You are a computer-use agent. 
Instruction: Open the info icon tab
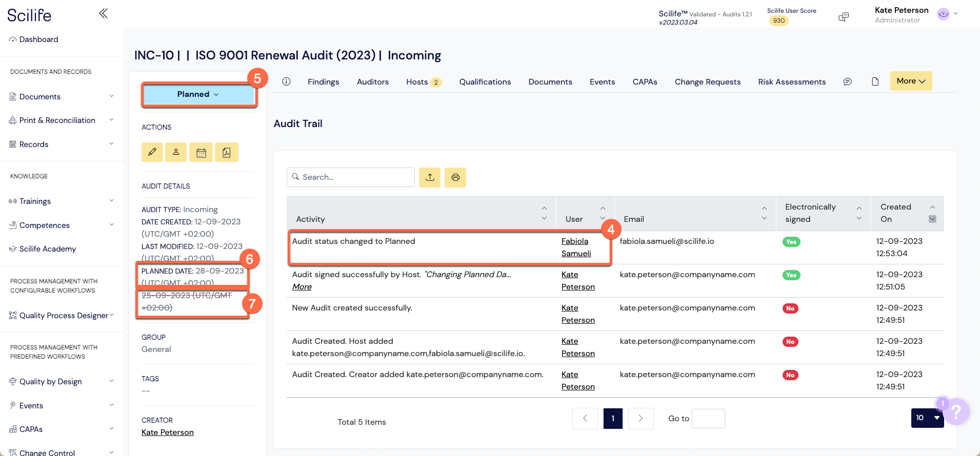click(x=287, y=81)
